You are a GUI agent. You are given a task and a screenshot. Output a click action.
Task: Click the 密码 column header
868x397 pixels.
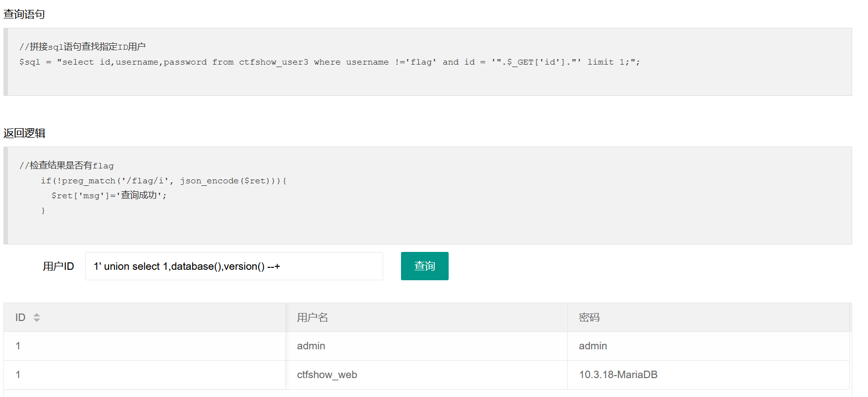(x=589, y=318)
